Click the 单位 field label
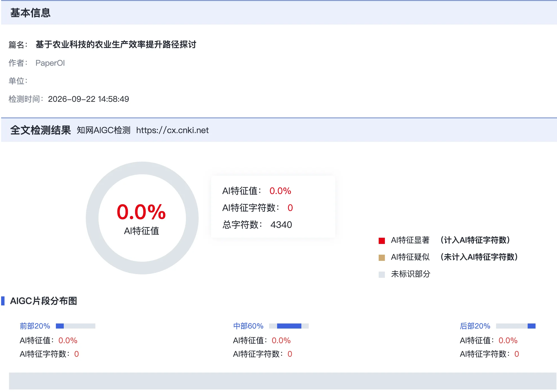Viewport: 557px width, 392px height. (18, 81)
